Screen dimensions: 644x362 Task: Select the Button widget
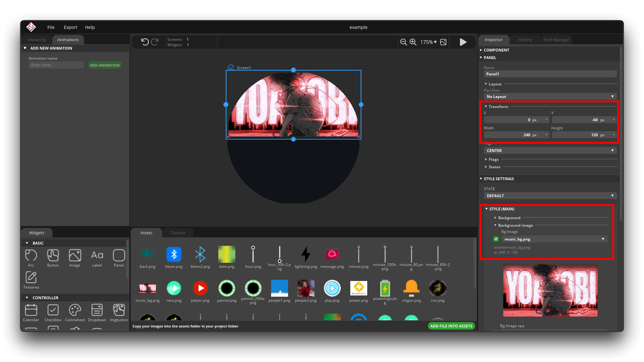point(53,258)
